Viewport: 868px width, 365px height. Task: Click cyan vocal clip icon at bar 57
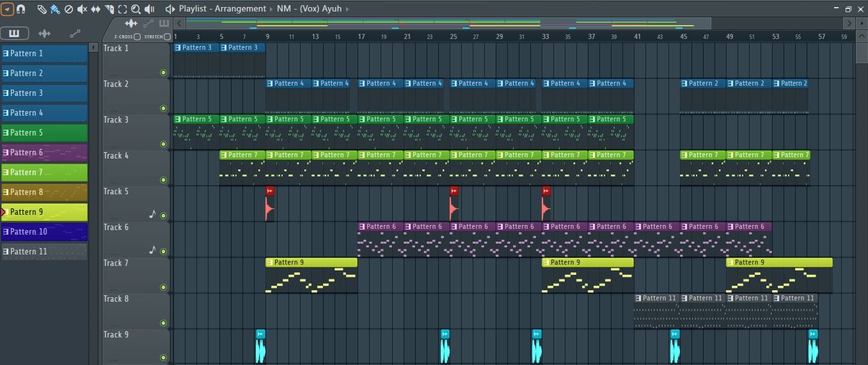tap(812, 334)
